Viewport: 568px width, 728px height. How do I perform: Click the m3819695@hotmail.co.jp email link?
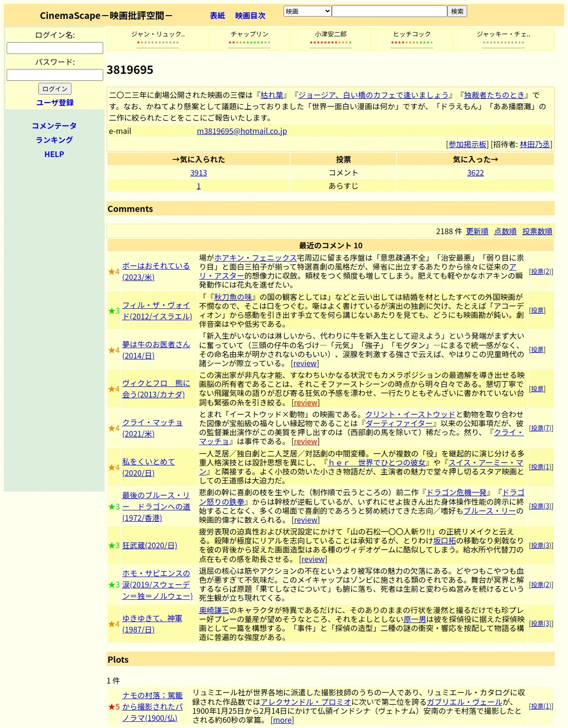coord(242,131)
